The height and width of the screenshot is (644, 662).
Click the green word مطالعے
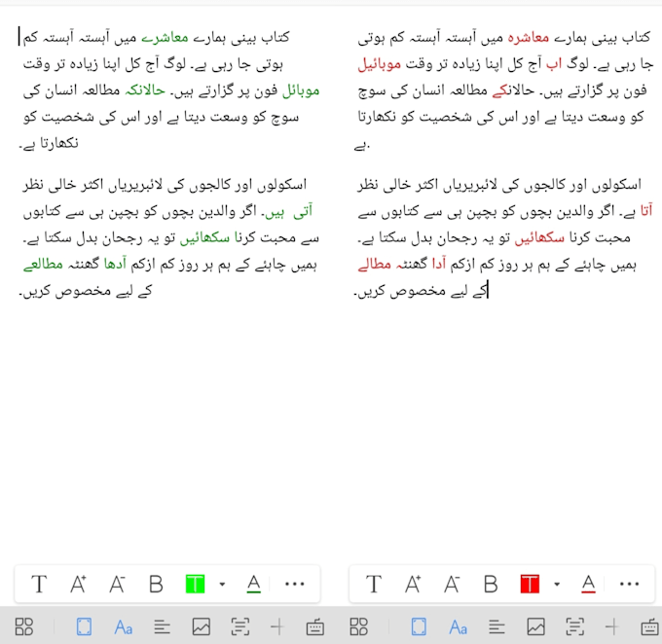pos(43,265)
